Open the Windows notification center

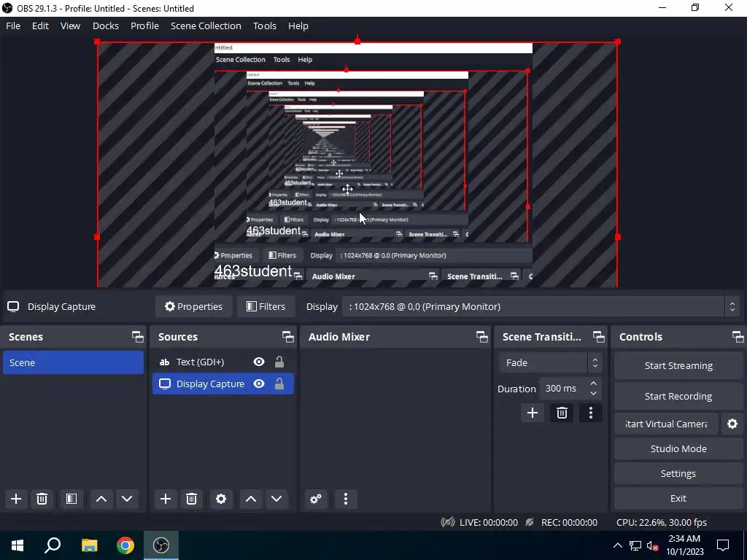pos(723,545)
